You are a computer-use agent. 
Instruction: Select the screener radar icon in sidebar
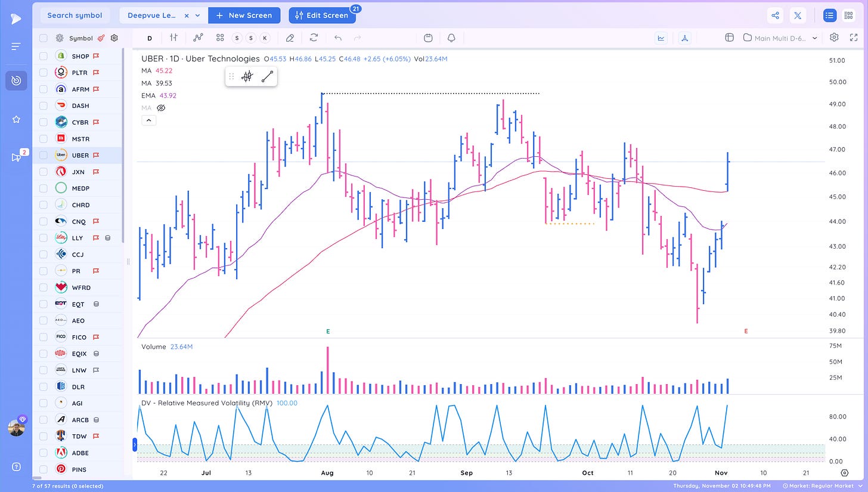click(16, 81)
